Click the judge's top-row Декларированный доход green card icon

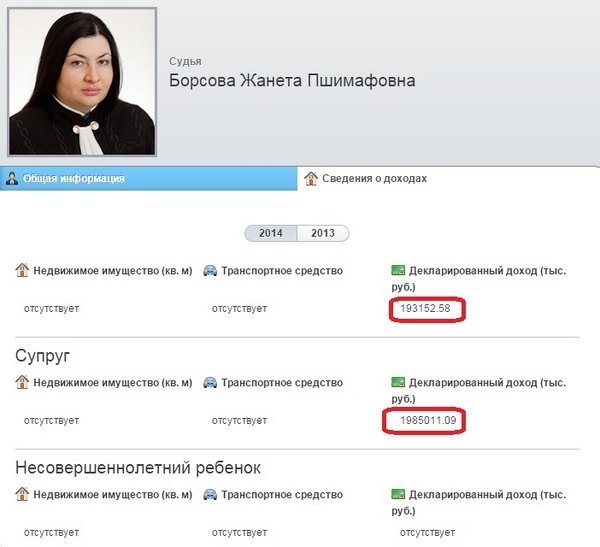398,270
